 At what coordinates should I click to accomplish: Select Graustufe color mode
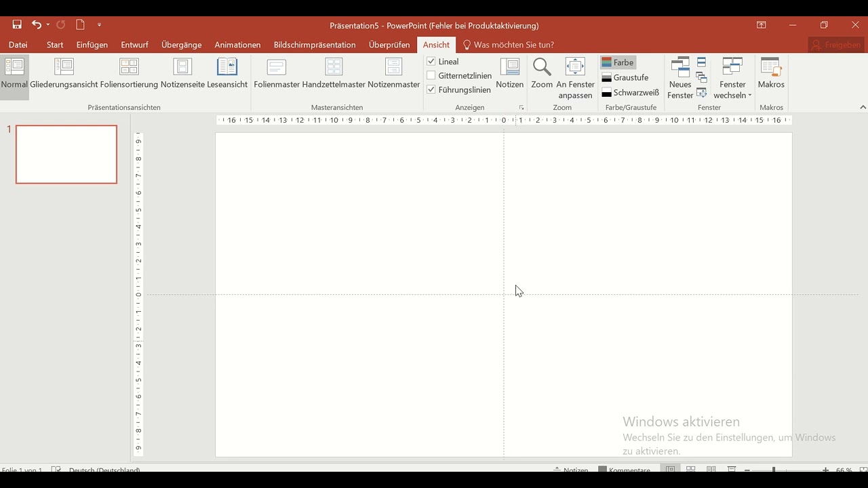[625, 77]
